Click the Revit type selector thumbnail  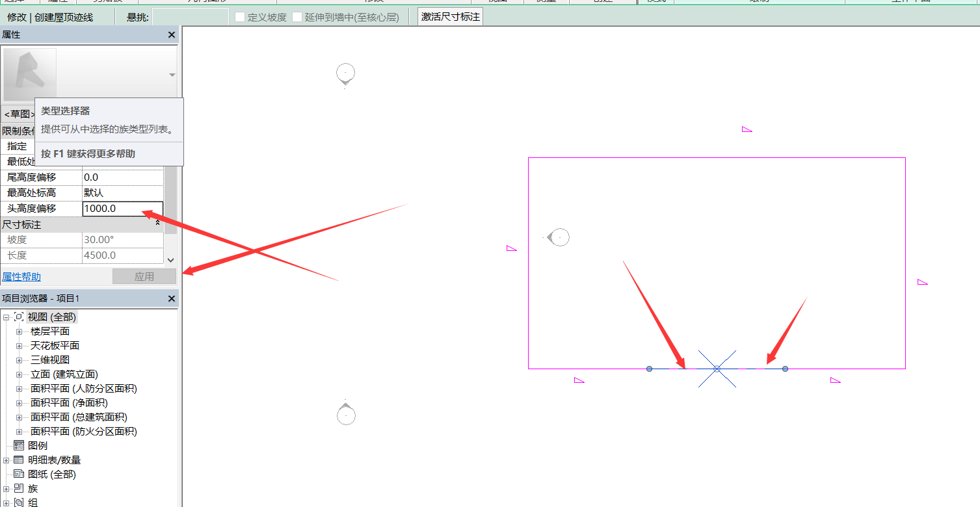pos(30,75)
